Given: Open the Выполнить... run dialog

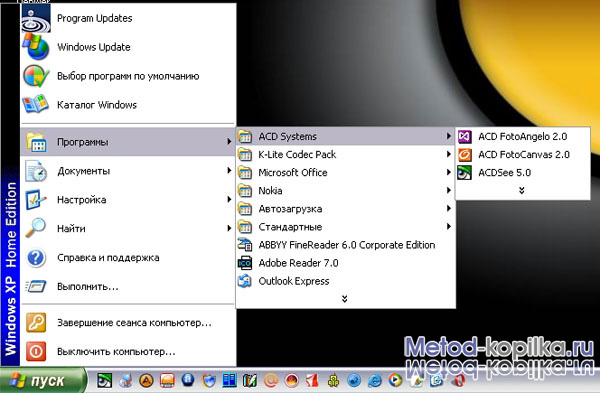Looking at the screenshot, I should (x=128, y=286).
